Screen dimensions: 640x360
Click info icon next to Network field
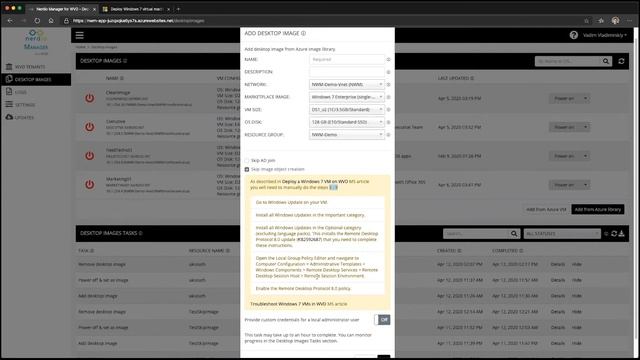tap(388, 84)
